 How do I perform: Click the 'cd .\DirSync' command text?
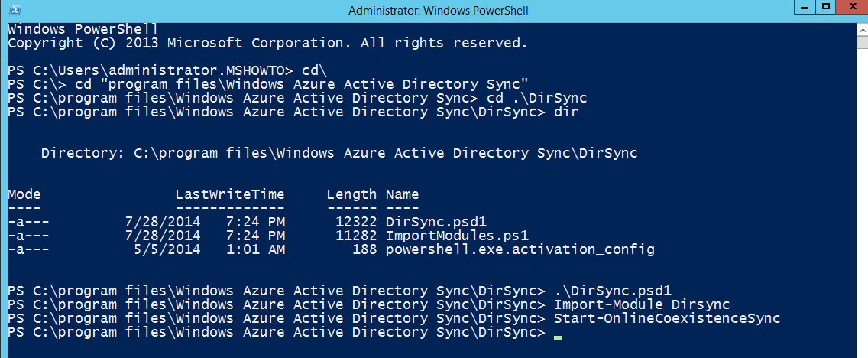coord(536,99)
